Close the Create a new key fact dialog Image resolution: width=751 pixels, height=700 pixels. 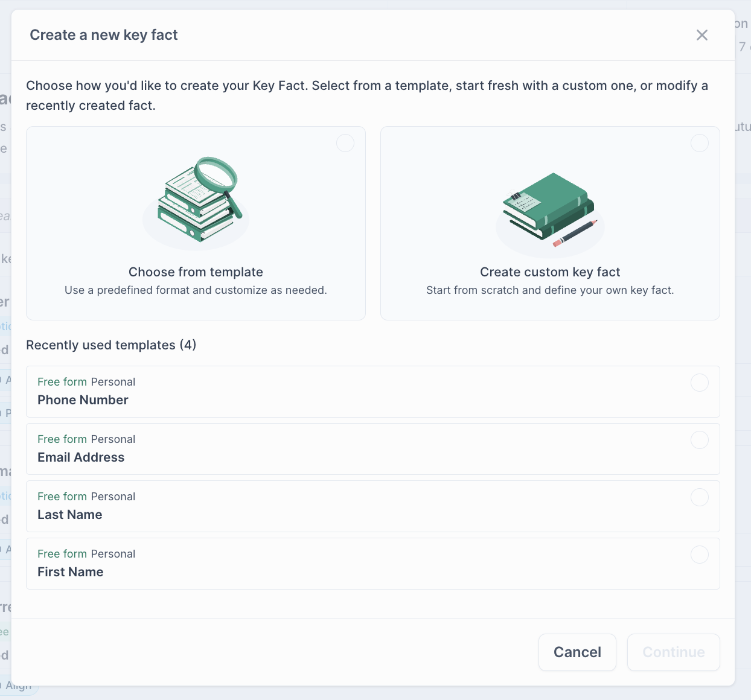click(x=701, y=35)
